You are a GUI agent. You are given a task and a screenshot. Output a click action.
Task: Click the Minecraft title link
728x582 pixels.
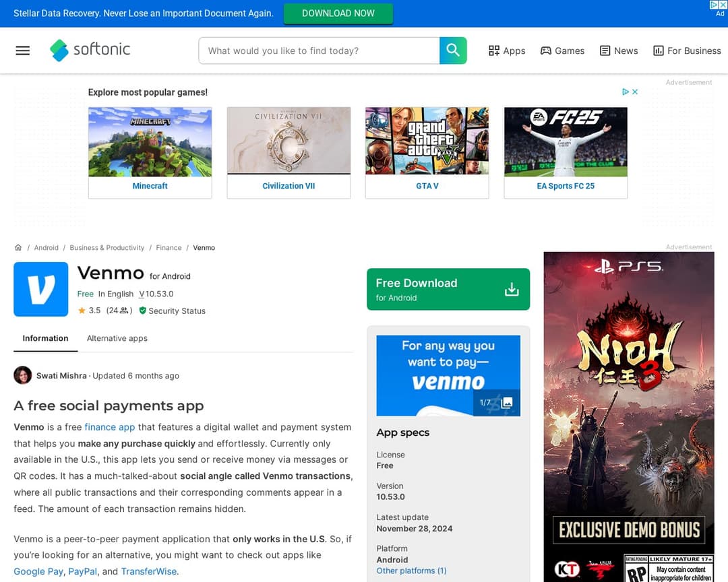click(150, 186)
